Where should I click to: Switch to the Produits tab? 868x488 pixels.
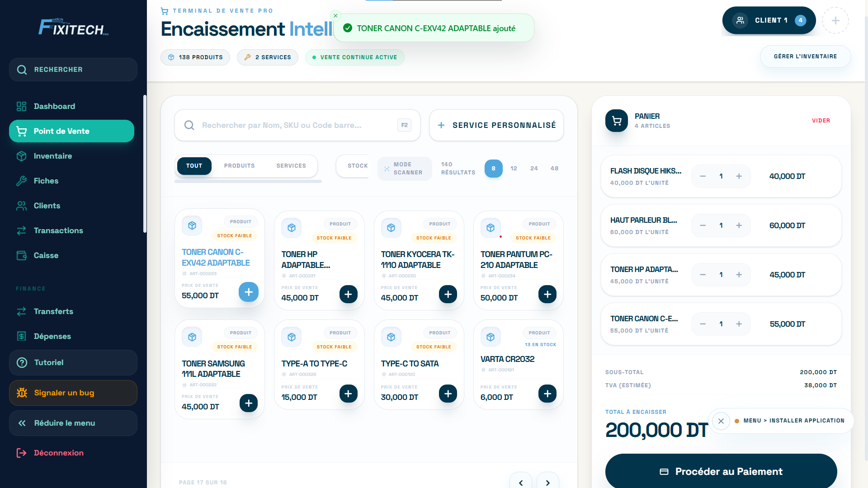(239, 165)
